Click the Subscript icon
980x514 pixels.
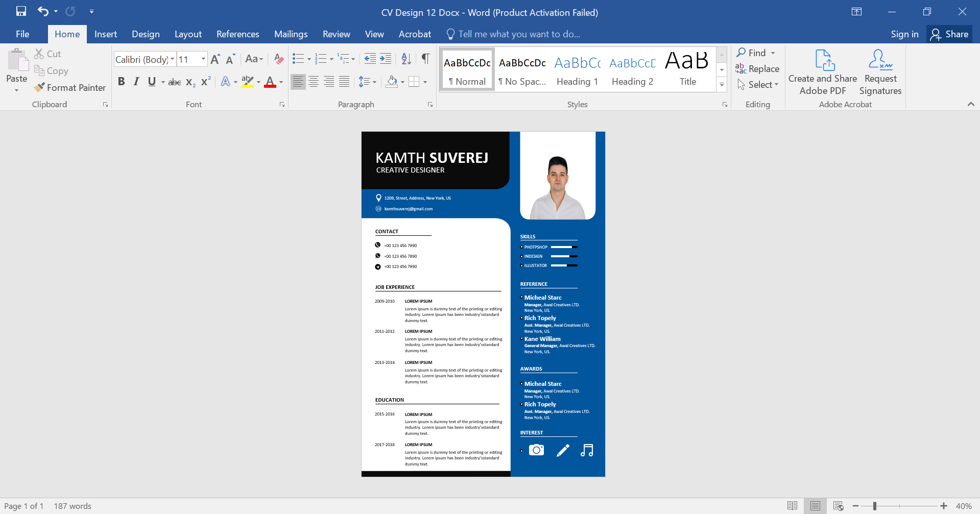point(189,81)
